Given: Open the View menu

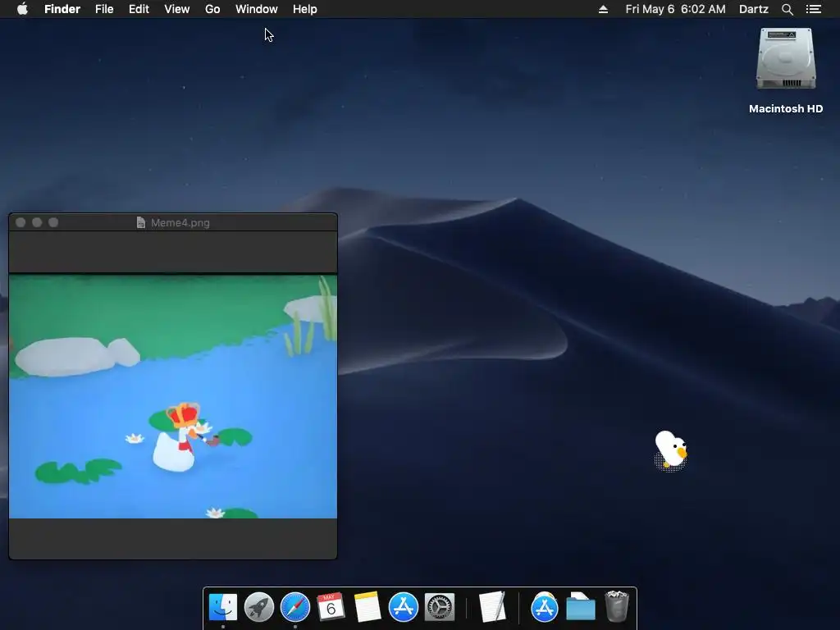Looking at the screenshot, I should coord(177,9).
